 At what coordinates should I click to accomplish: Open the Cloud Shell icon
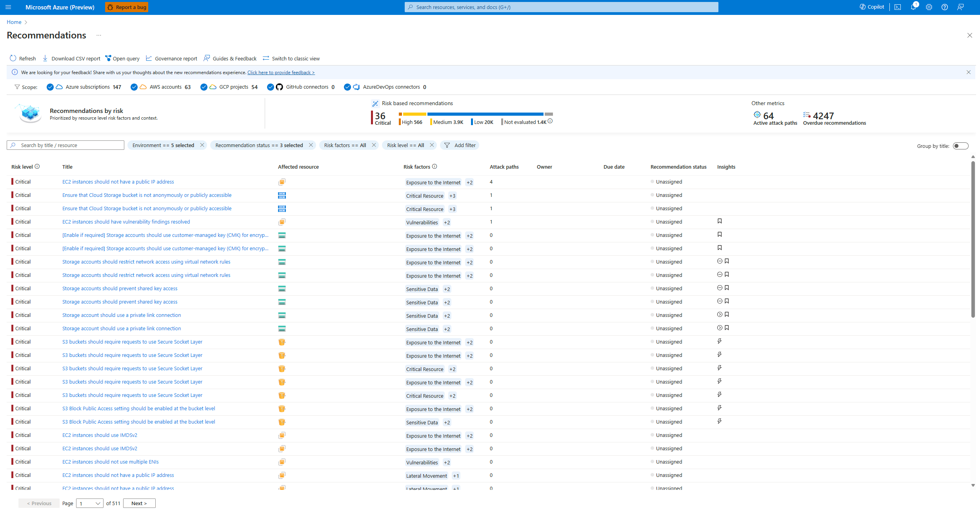click(898, 7)
